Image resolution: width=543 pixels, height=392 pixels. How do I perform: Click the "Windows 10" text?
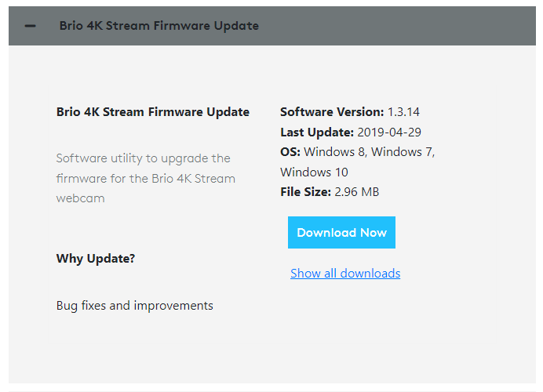tap(314, 172)
